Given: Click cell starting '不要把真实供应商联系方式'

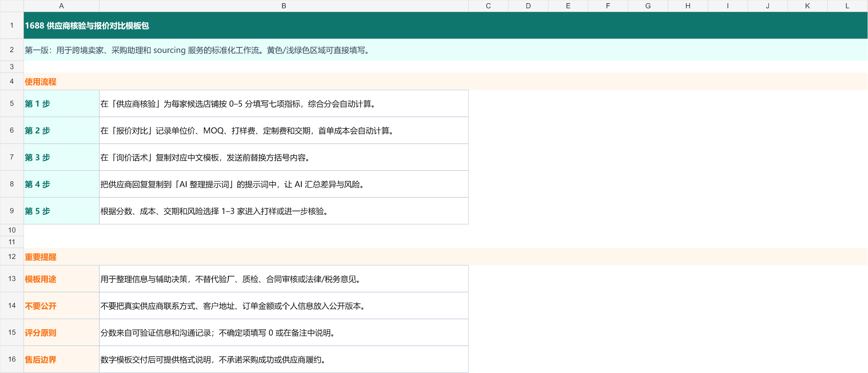Looking at the screenshot, I should coord(284,306).
